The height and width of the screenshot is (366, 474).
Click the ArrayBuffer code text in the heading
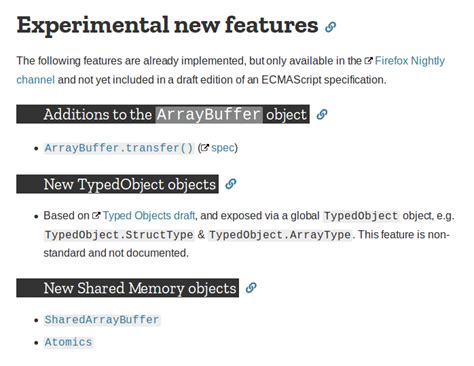coord(209,114)
